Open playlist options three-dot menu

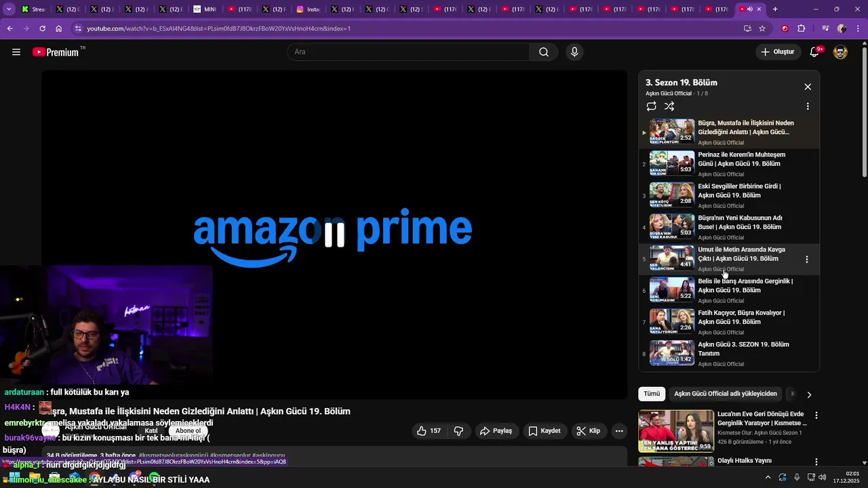coord(808,106)
